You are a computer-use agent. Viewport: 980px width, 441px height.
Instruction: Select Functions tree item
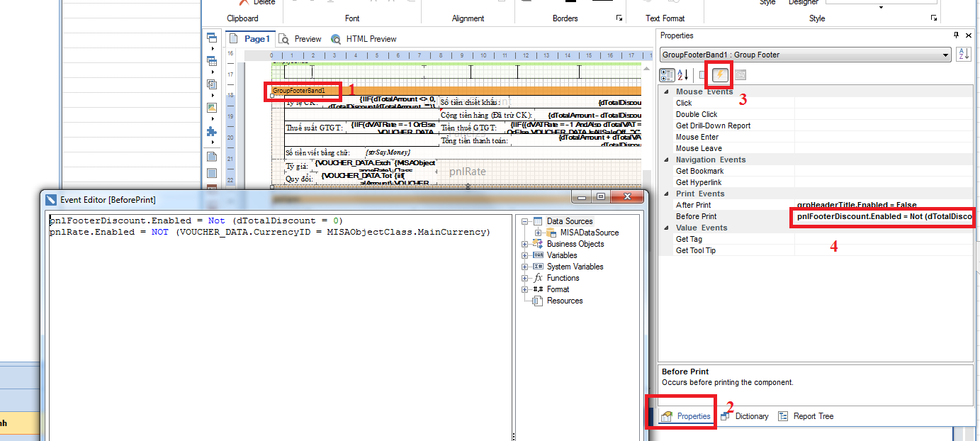pos(563,278)
